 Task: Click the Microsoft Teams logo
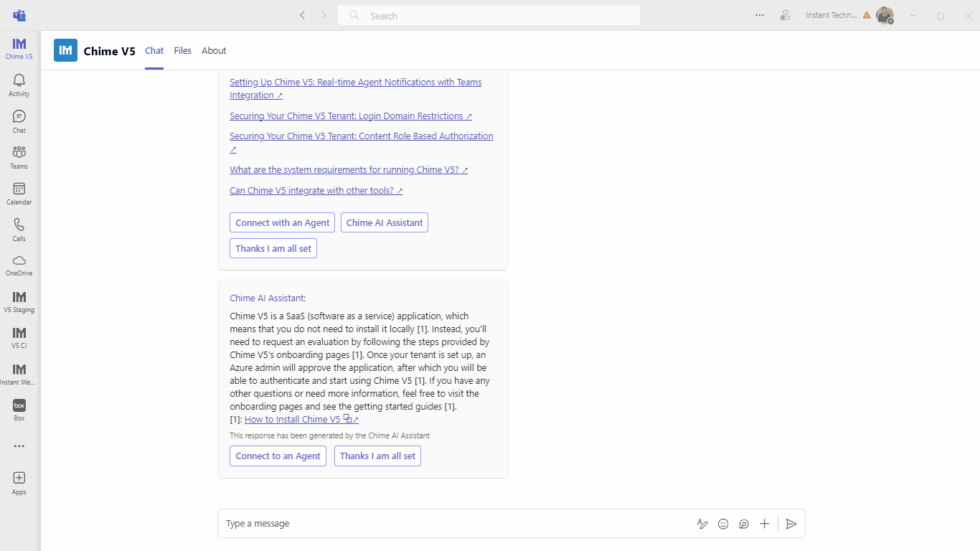pos(19,15)
